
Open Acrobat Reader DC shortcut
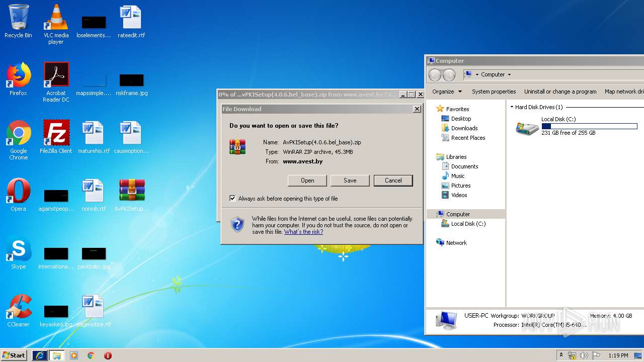tap(56, 82)
